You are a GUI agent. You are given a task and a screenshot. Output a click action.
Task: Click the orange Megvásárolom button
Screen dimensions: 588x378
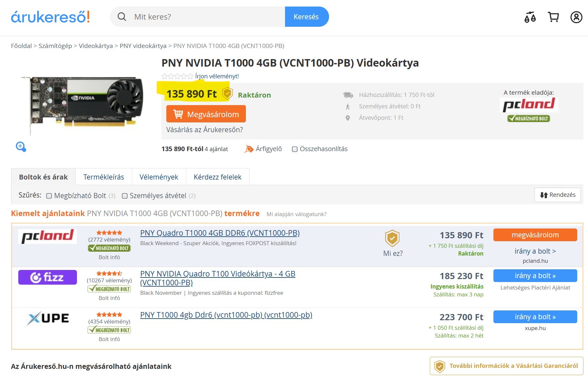pyautogui.click(x=206, y=114)
